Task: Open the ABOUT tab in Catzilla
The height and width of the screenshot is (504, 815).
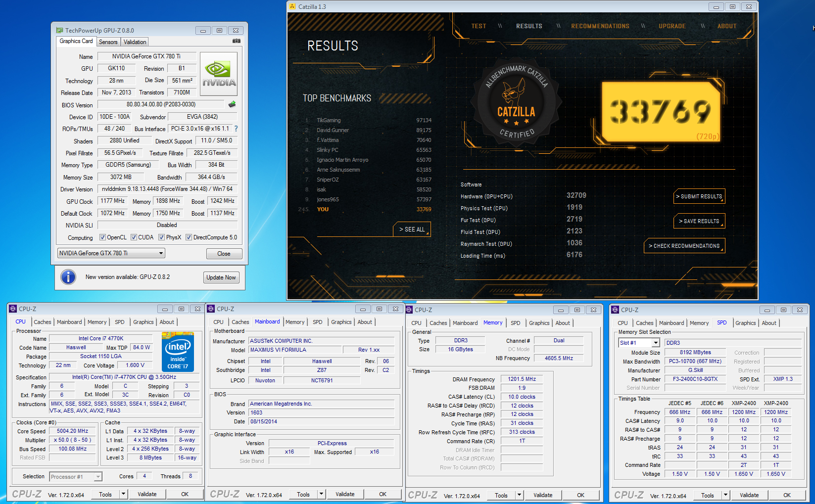Action: click(x=727, y=26)
